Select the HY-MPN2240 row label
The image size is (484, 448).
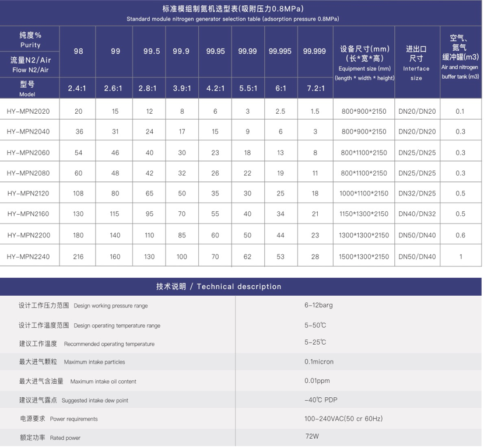coord(28,257)
